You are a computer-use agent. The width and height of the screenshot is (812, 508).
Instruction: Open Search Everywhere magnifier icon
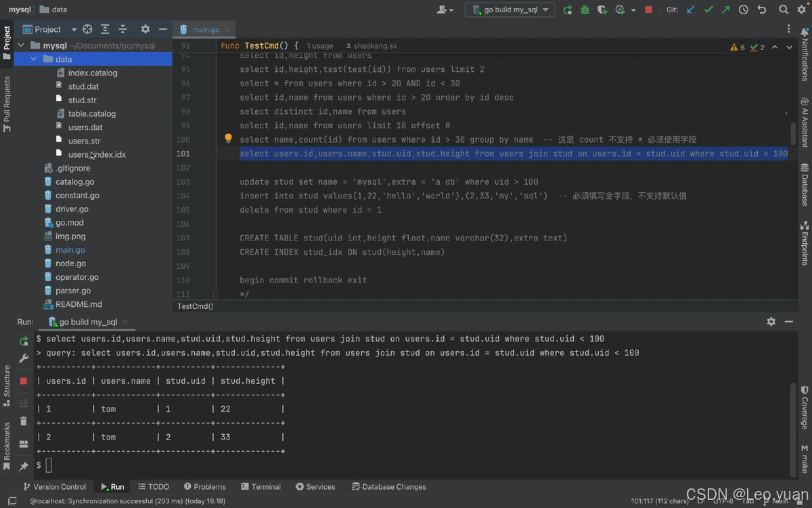784,9
